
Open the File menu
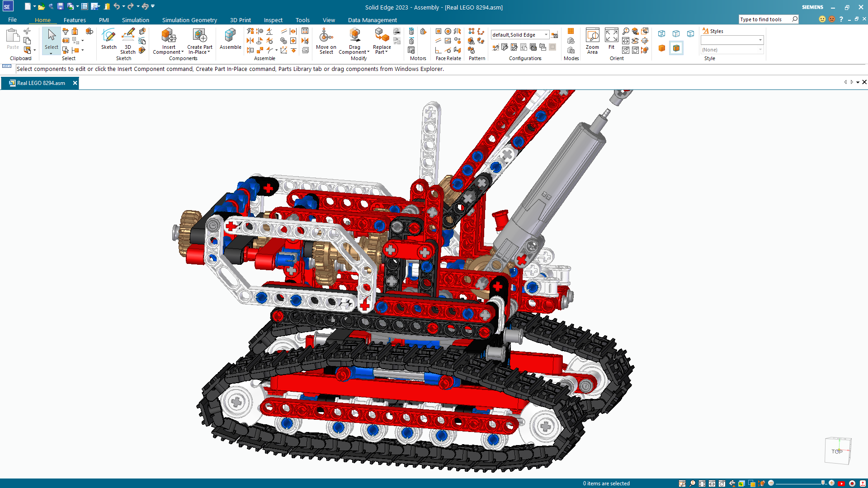(x=12, y=20)
